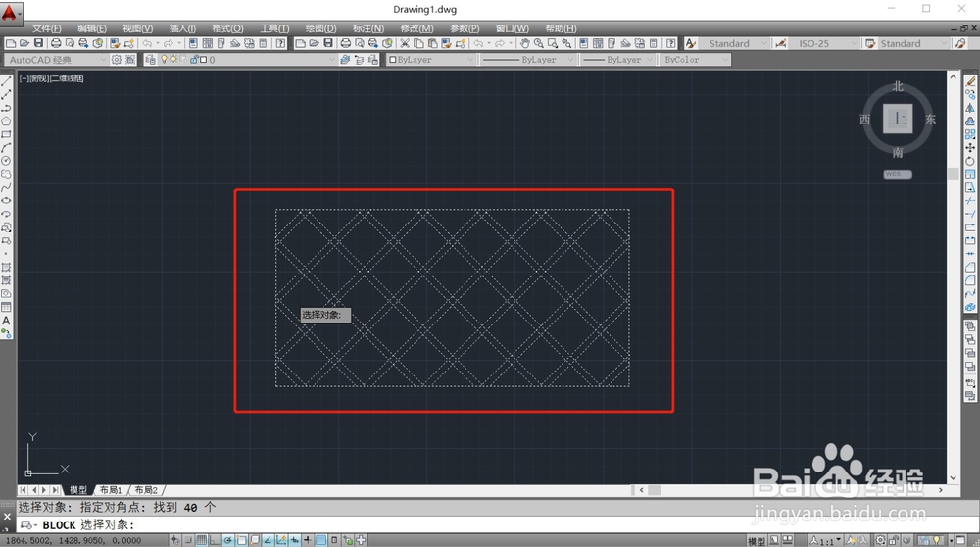The height and width of the screenshot is (547, 980).
Task: Toggle ortho mode in status bar
Action: [215, 540]
